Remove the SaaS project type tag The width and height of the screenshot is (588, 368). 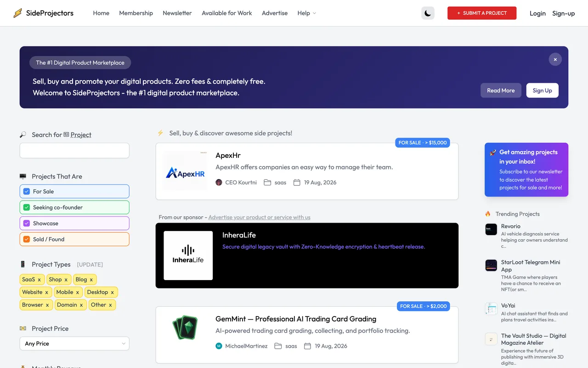[x=39, y=280]
